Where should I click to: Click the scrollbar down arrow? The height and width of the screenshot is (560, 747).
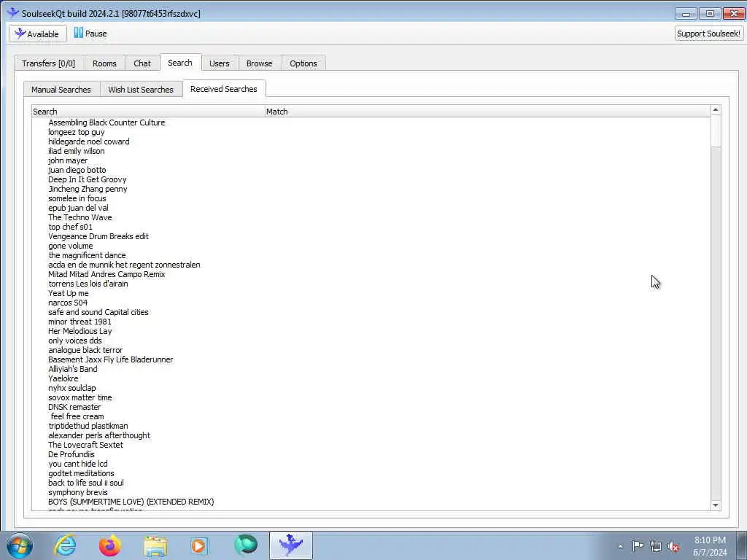pyautogui.click(x=715, y=505)
